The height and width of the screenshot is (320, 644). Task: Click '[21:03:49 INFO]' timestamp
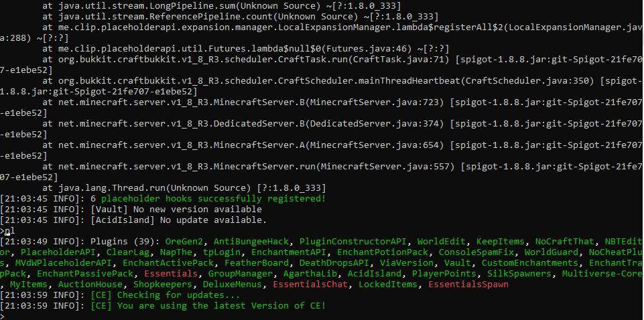pyautogui.click(x=42, y=241)
